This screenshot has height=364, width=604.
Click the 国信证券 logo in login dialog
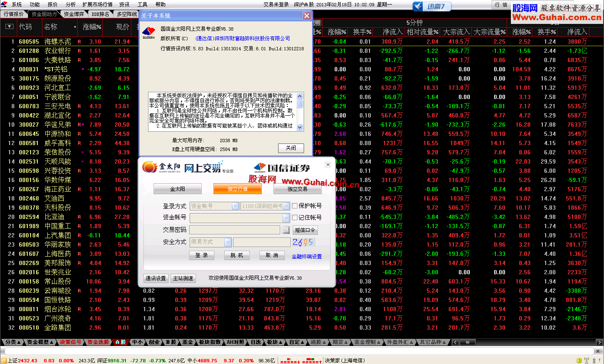pos(282,168)
